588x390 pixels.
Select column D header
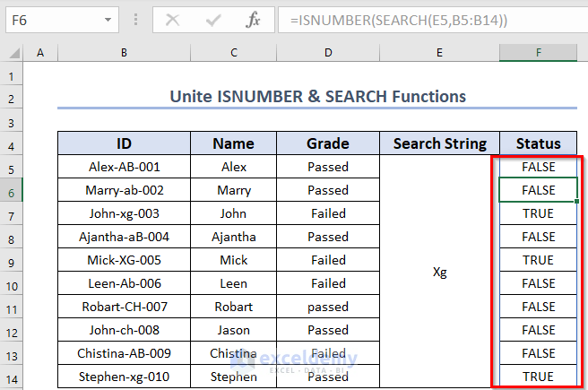[328, 54]
